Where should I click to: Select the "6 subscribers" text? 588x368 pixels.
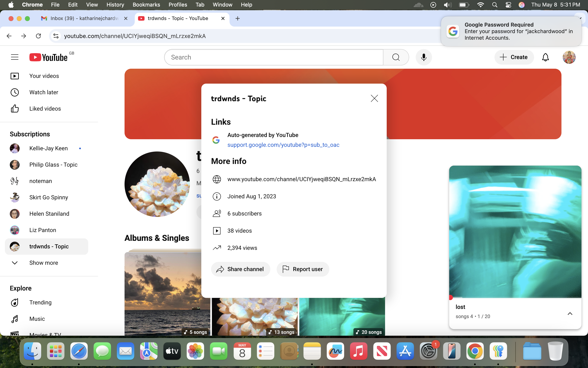click(x=244, y=213)
